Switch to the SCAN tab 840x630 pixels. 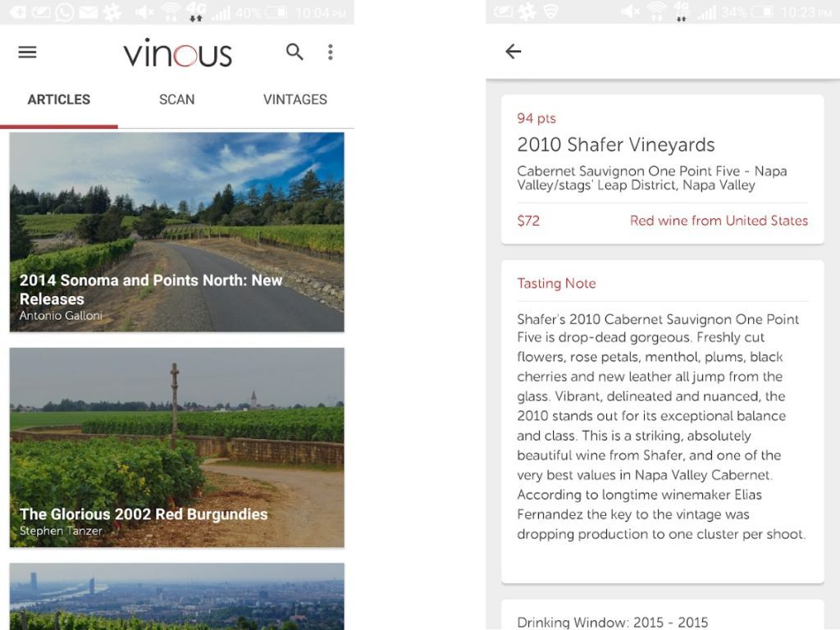point(176,99)
